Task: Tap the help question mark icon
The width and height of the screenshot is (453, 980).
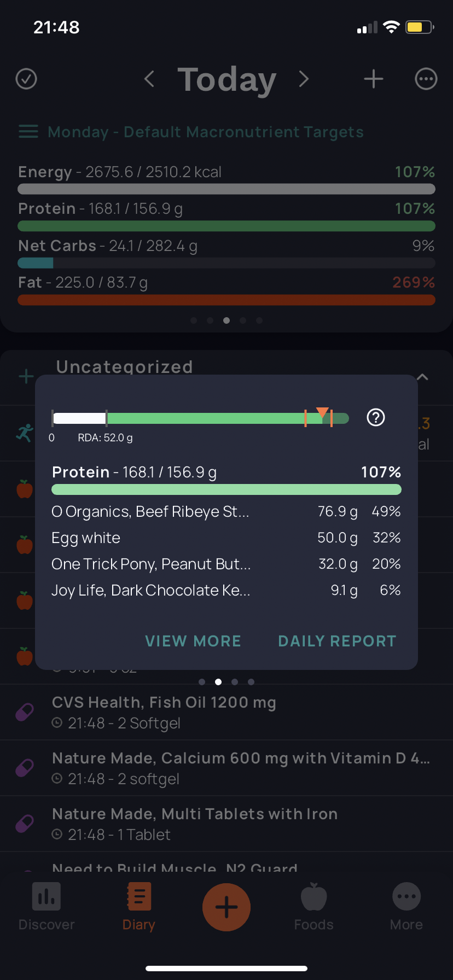Action: [x=376, y=418]
